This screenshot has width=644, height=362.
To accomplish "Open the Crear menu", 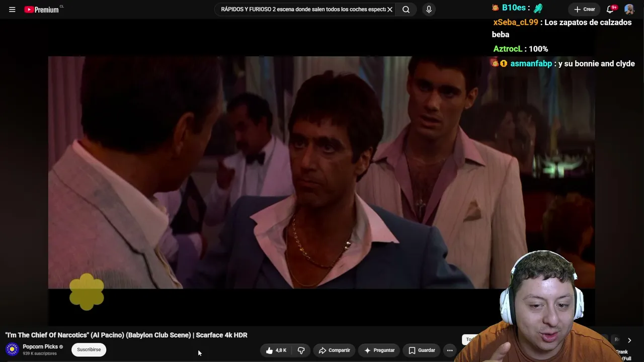I will (x=585, y=10).
